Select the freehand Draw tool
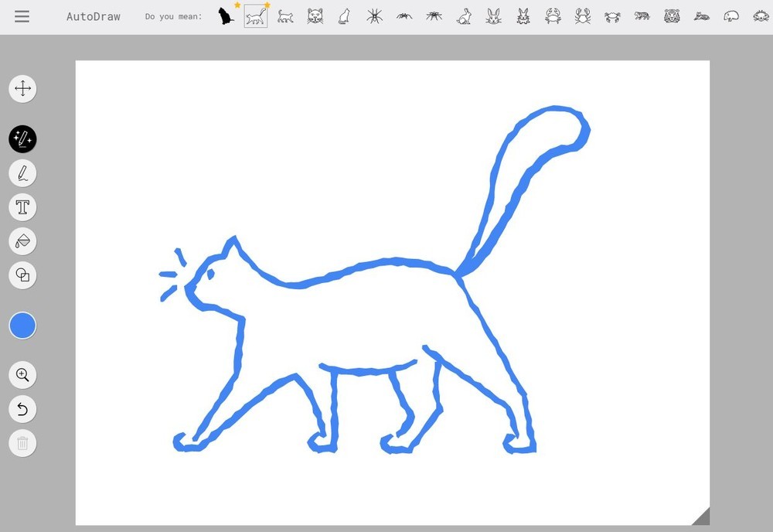 pos(22,173)
